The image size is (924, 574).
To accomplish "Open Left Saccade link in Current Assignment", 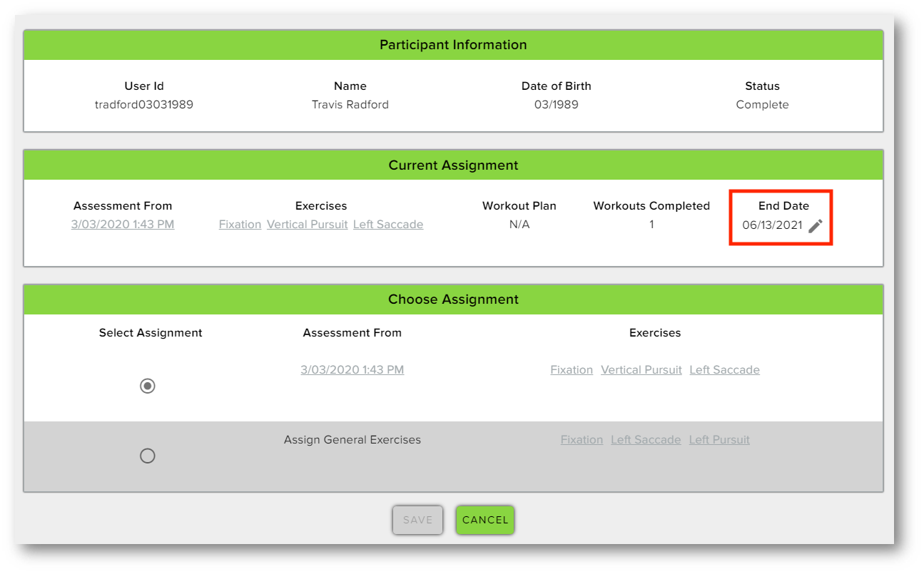I will [388, 225].
